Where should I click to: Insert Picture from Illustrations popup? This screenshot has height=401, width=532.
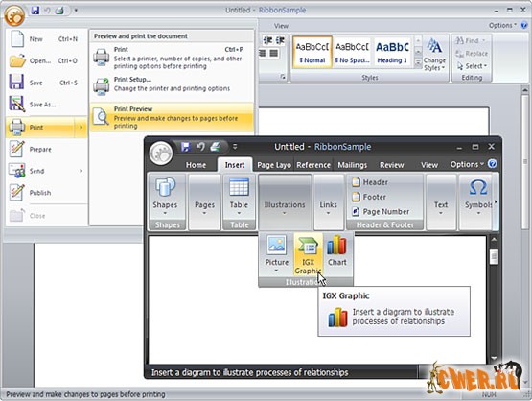[x=277, y=253]
